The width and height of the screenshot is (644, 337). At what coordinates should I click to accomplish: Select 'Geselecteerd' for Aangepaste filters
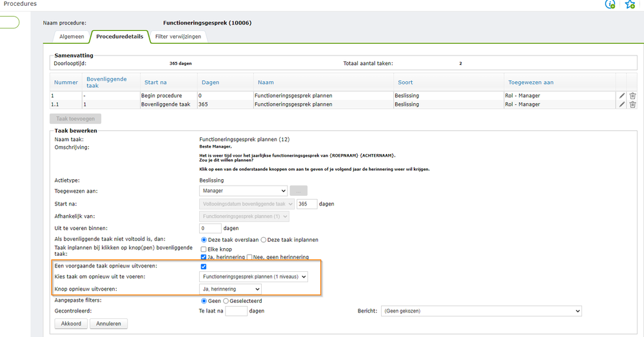[226, 300]
